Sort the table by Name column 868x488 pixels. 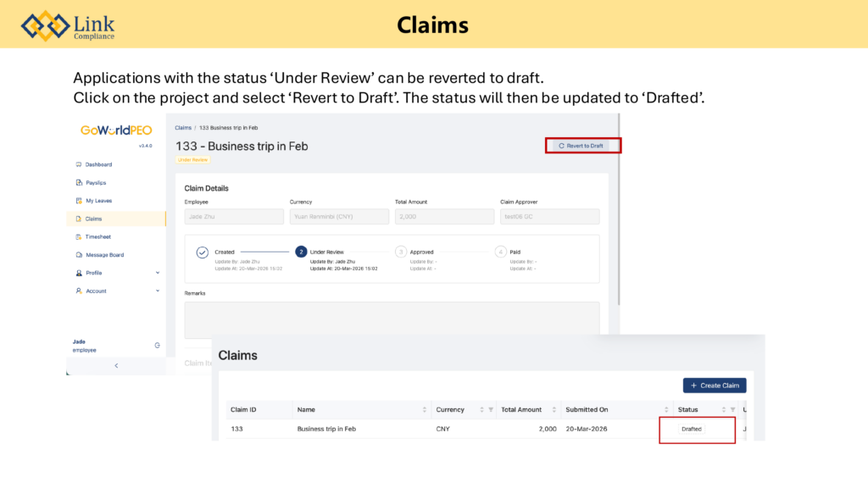tap(424, 410)
